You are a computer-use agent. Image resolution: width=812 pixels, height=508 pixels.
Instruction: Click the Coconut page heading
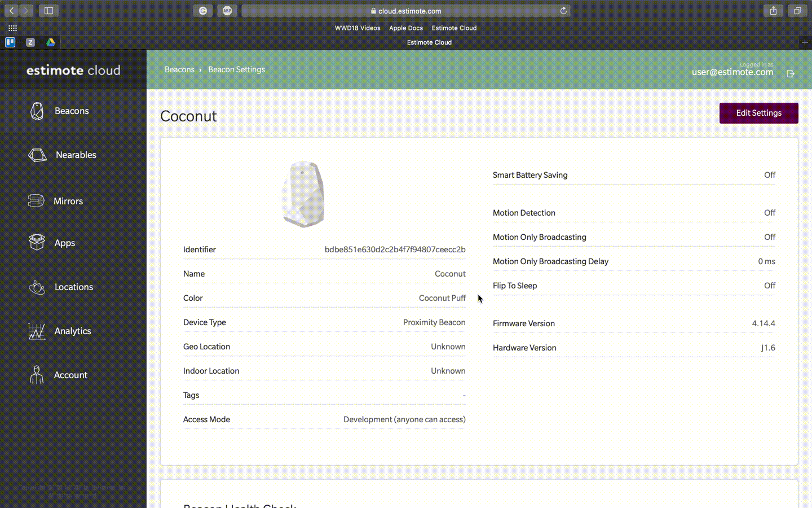(188, 116)
